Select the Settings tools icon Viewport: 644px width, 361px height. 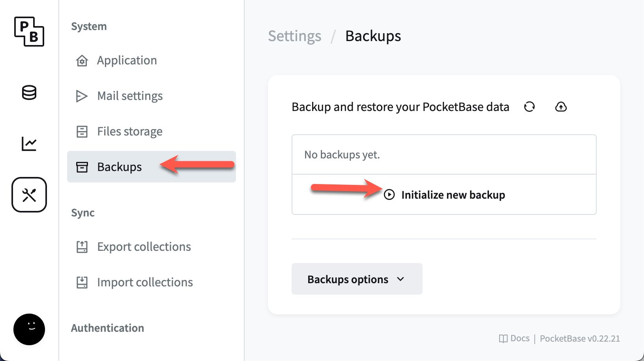point(29,195)
